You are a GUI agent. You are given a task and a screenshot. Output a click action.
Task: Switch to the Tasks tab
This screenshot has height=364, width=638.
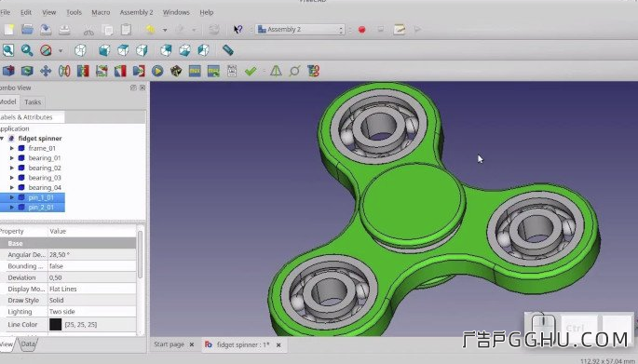tap(33, 102)
